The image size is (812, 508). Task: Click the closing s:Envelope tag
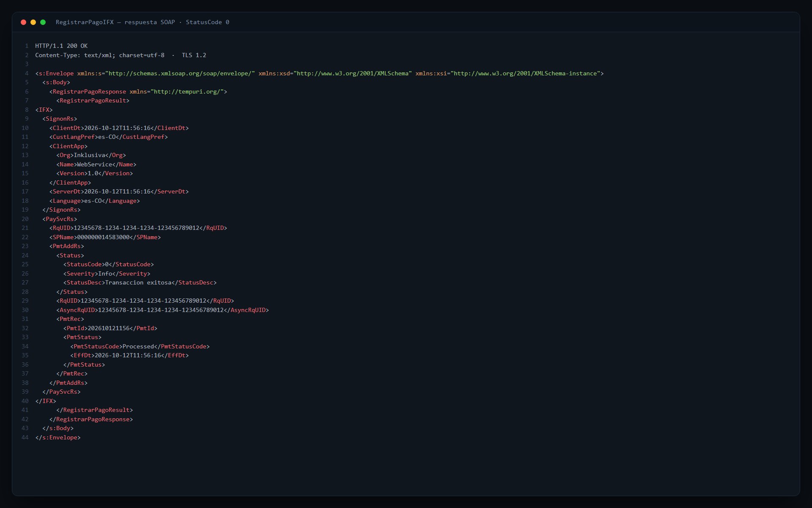58,437
